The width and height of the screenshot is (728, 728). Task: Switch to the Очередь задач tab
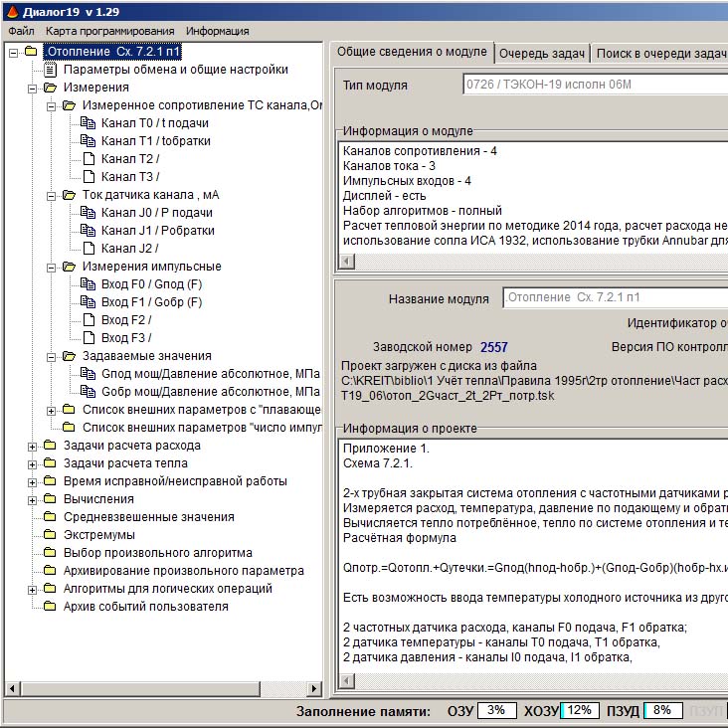tap(542, 54)
